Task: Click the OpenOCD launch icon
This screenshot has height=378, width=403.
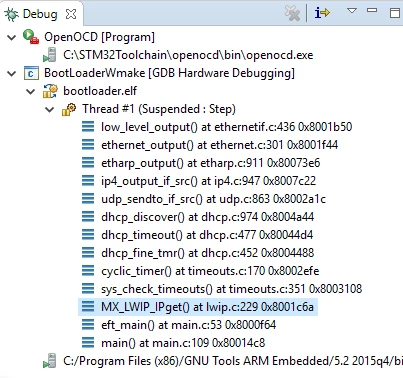Action: (31, 36)
